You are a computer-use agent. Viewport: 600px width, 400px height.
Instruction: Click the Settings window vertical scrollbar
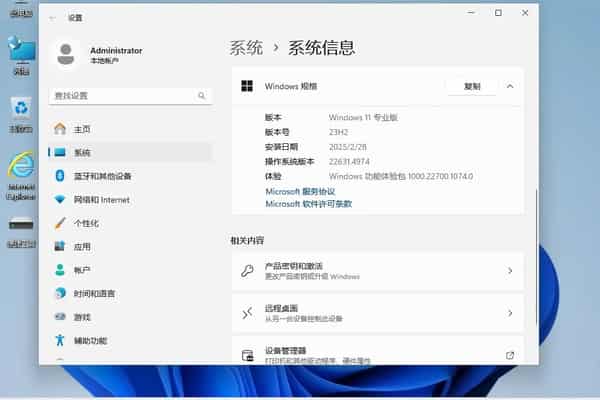[x=536, y=256]
